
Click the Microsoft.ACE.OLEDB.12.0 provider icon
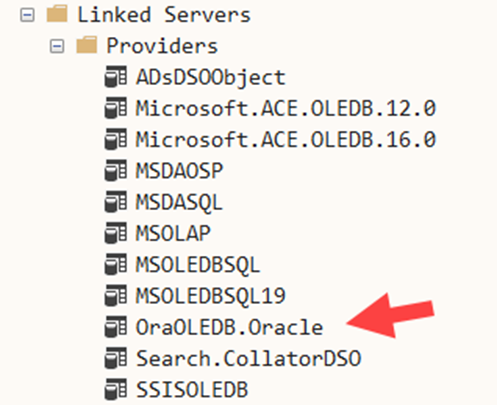116,108
